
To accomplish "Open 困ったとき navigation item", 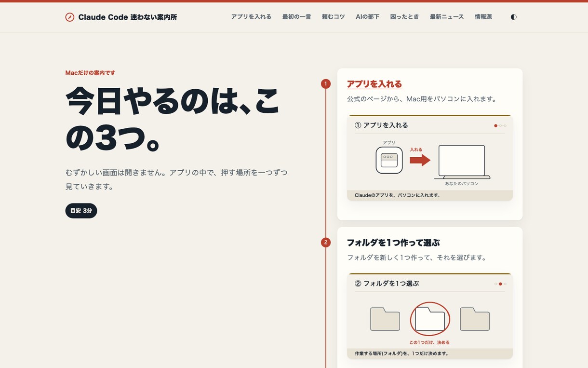I will [404, 17].
